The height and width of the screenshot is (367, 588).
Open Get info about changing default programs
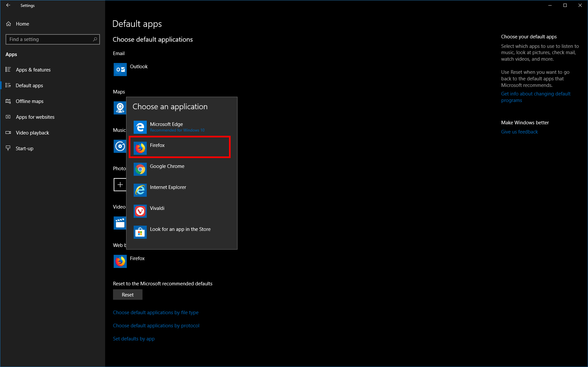coord(536,97)
